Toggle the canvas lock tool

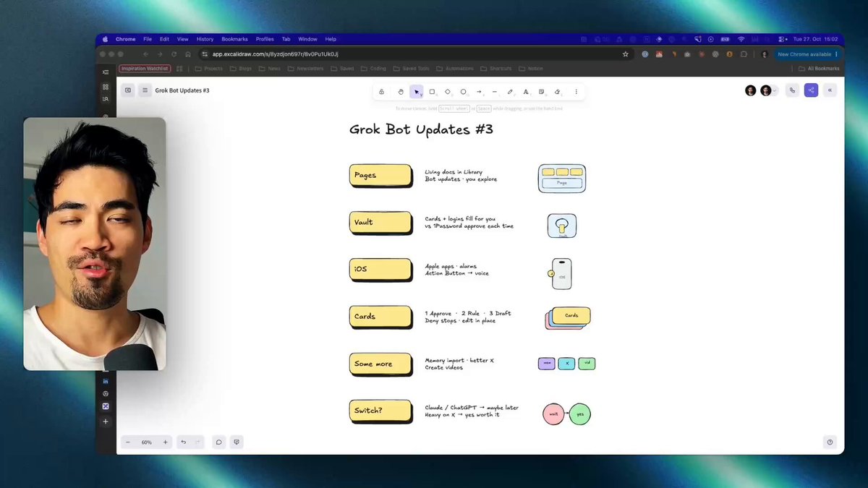click(x=381, y=92)
